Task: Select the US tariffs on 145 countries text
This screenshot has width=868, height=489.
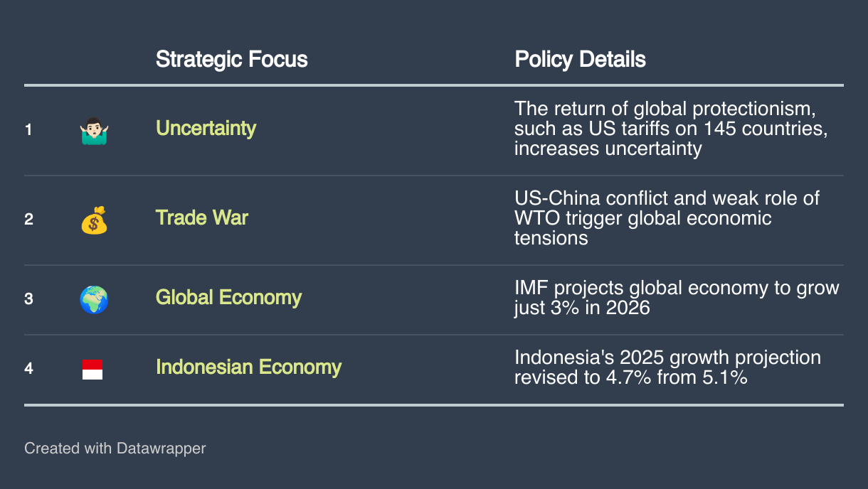Action: coord(671,129)
